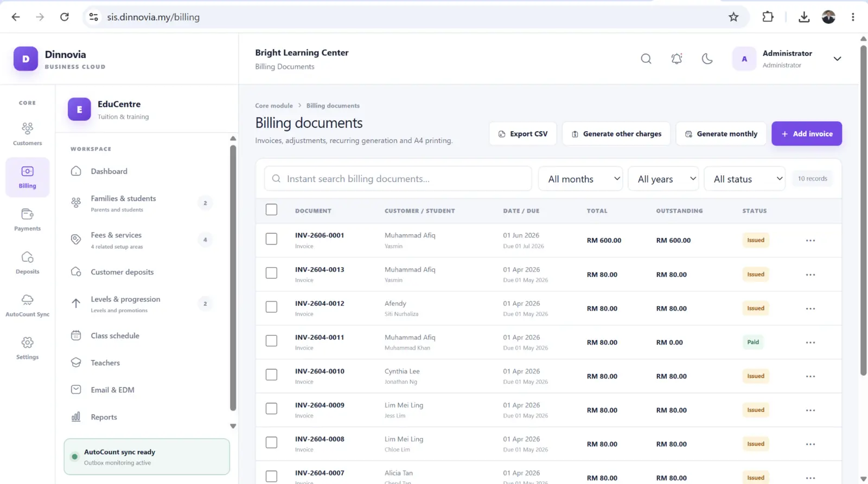This screenshot has width=868, height=484.
Task: Open browser extensions puzzle icon
Action: pos(768,17)
